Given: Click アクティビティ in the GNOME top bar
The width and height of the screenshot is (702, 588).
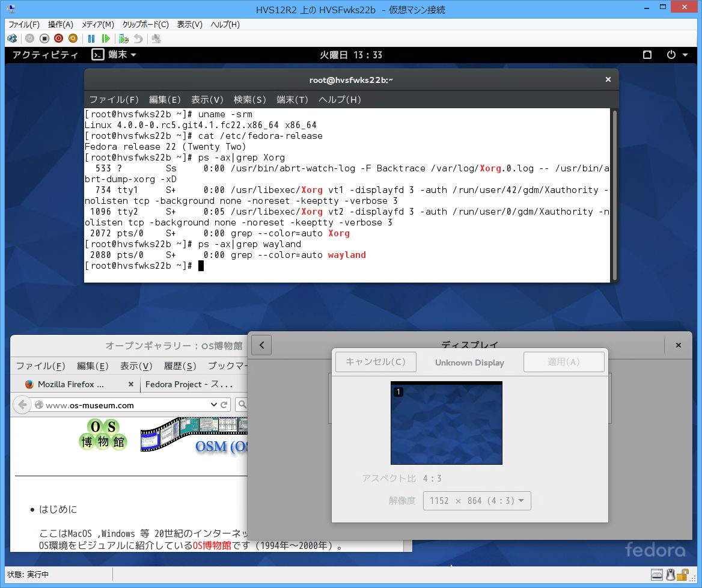Looking at the screenshot, I should pos(45,55).
